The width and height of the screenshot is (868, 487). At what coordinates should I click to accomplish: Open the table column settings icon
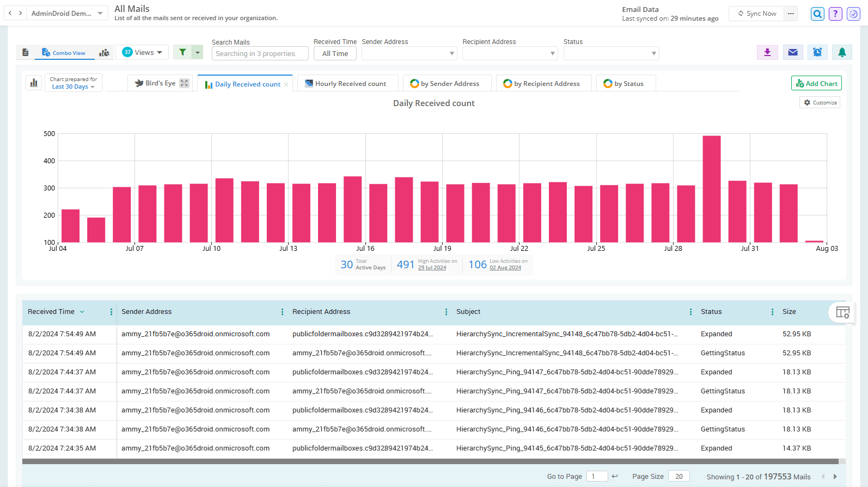pyautogui.click(x=842, y=312)
